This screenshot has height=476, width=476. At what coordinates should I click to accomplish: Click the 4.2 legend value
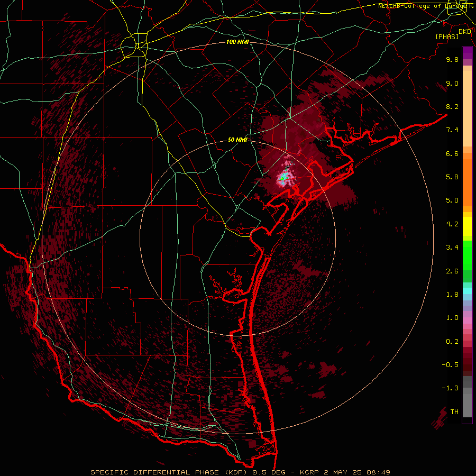click(452, 224)
